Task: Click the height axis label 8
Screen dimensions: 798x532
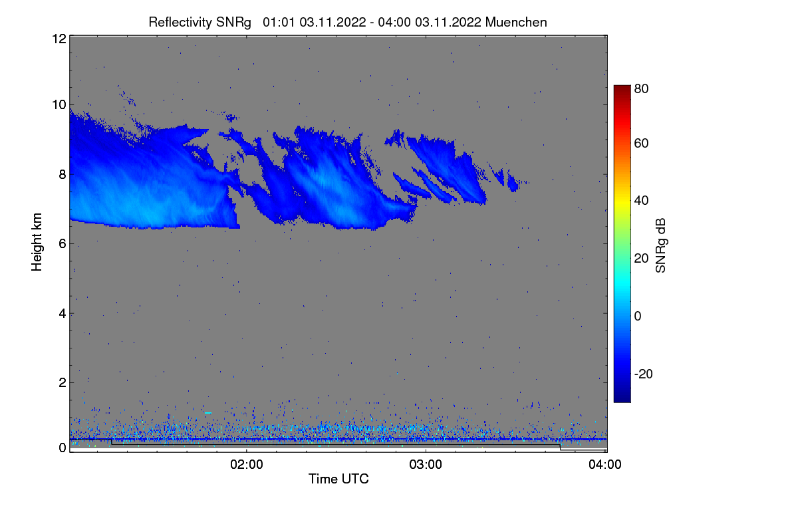Action: point(63,174)
